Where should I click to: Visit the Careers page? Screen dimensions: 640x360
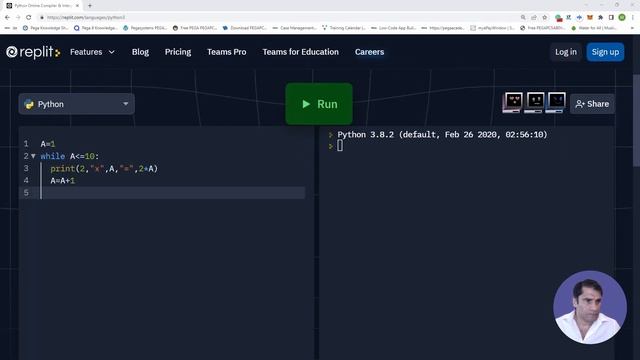pos(369,52)
